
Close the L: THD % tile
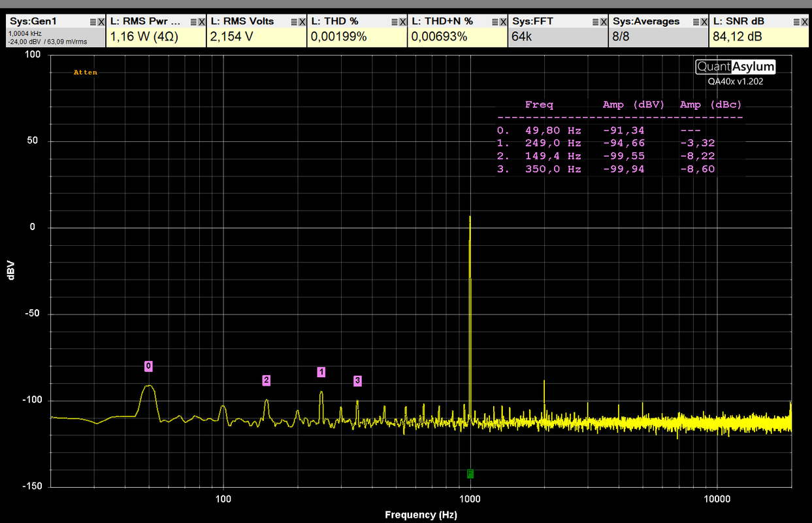click(403, 22)
